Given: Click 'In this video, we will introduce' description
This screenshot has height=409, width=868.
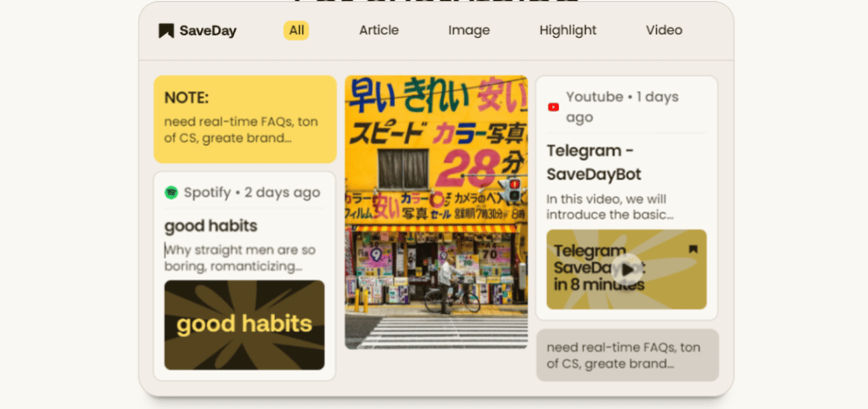Looking at the screenshot, I should [x=610, y=207].
